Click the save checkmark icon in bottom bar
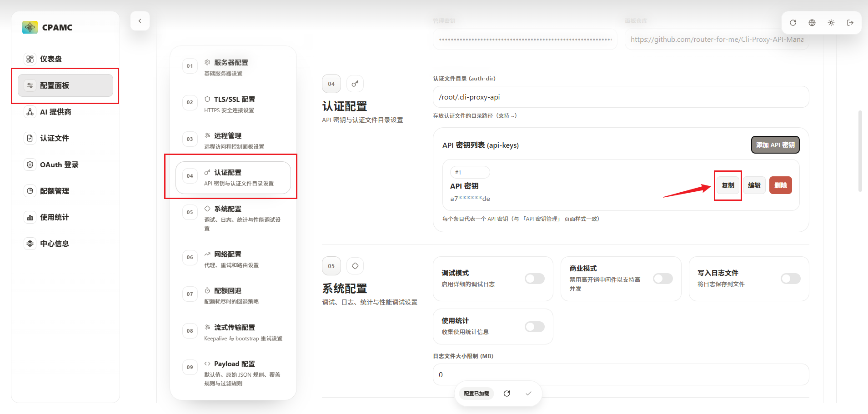 pos(528,394)
